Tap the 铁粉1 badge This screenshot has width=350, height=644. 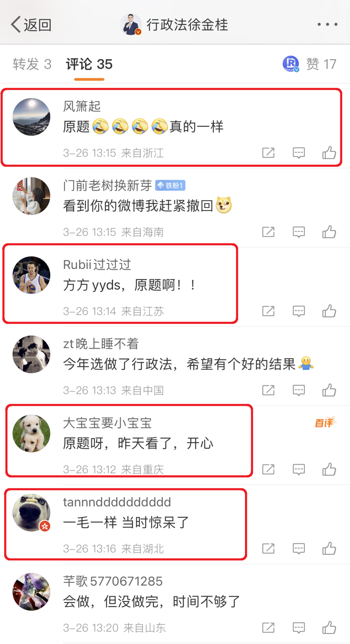170,185
